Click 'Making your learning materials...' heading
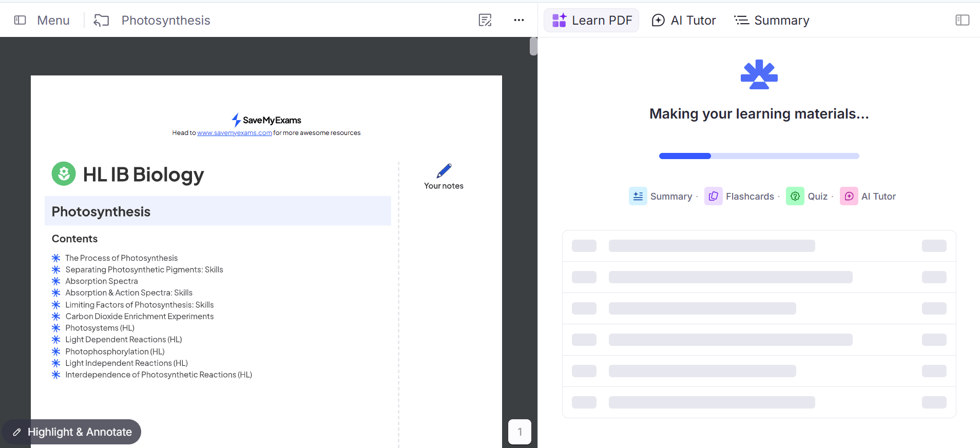The width and height of the screenshot is (980, 448). tap(759, 114)
